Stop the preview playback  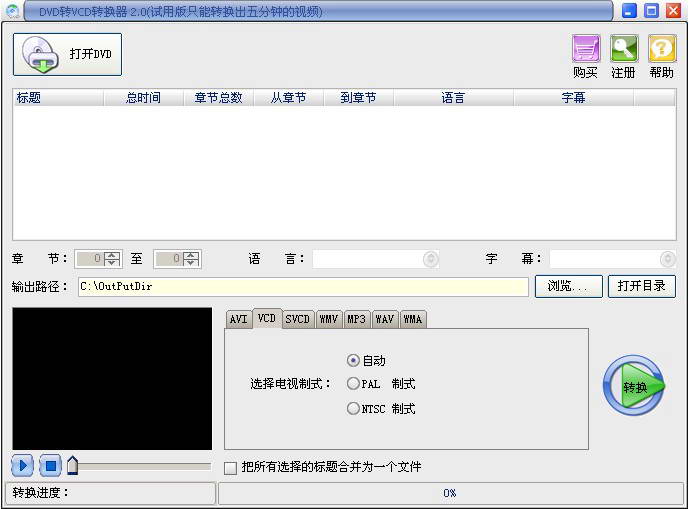tap(50, 465)
